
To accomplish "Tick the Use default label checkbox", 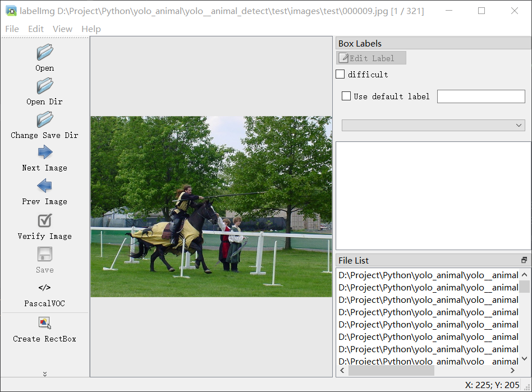I will coord(346,96).
